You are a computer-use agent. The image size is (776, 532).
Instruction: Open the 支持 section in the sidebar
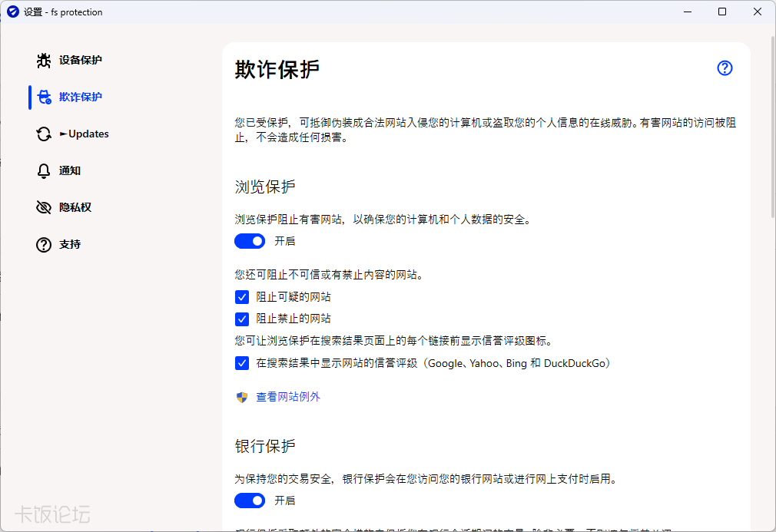(x=69, y=244)
